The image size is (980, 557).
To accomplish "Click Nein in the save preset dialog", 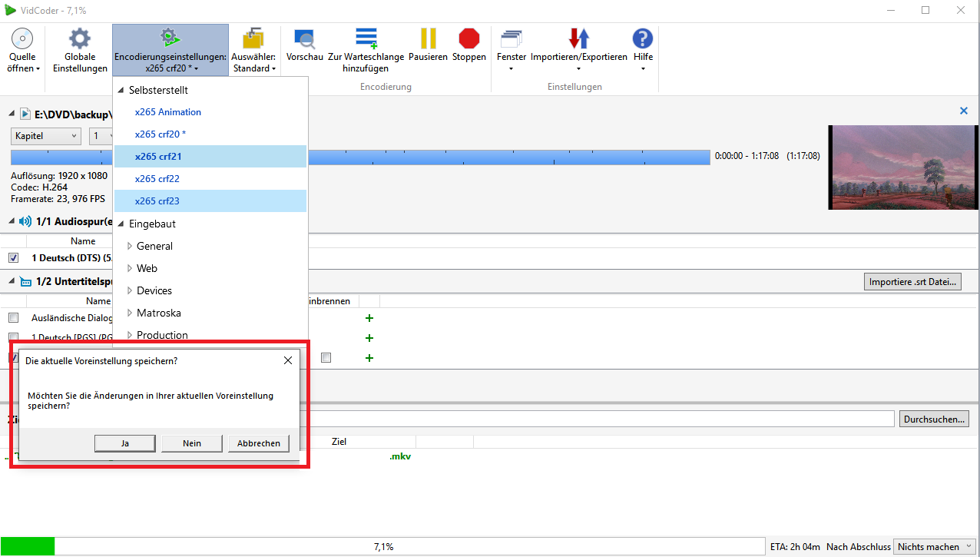I will coord(191,443).
